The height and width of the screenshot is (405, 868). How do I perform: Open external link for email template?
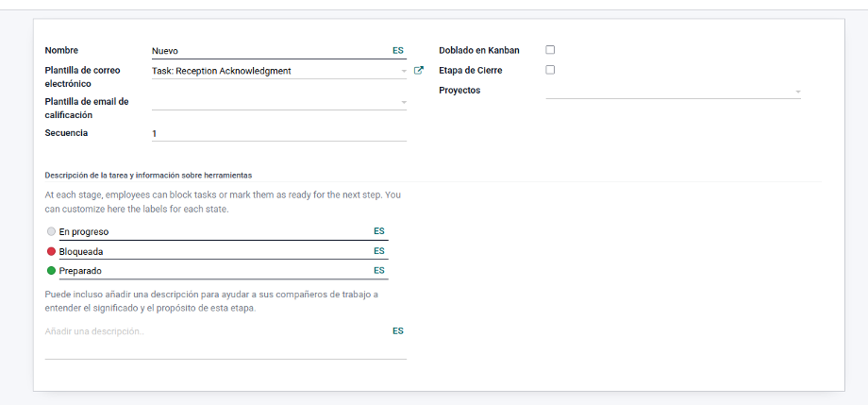click(x=419, y=71)
